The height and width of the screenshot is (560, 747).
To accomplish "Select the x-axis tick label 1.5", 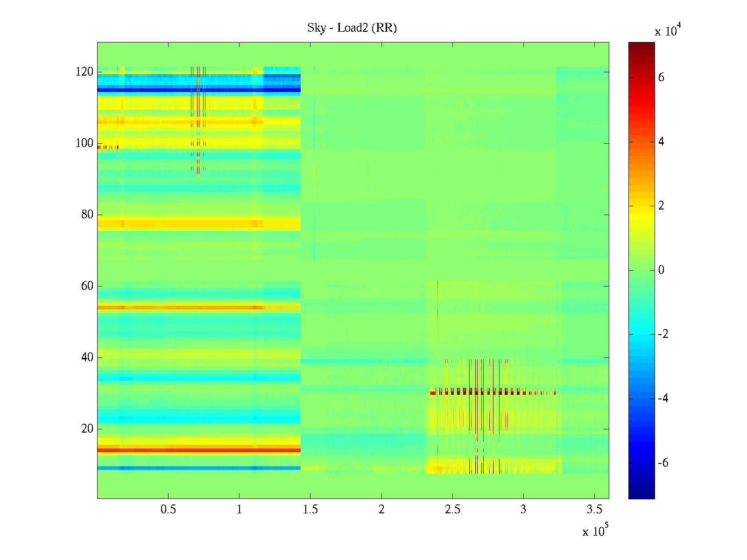I will [310, 510].
